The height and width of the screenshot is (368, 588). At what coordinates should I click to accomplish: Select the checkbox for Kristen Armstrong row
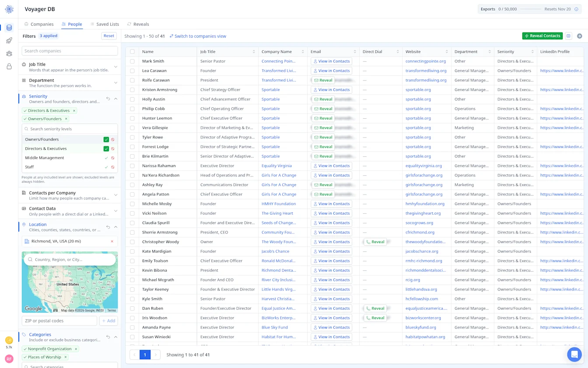[x=132, y=90]
